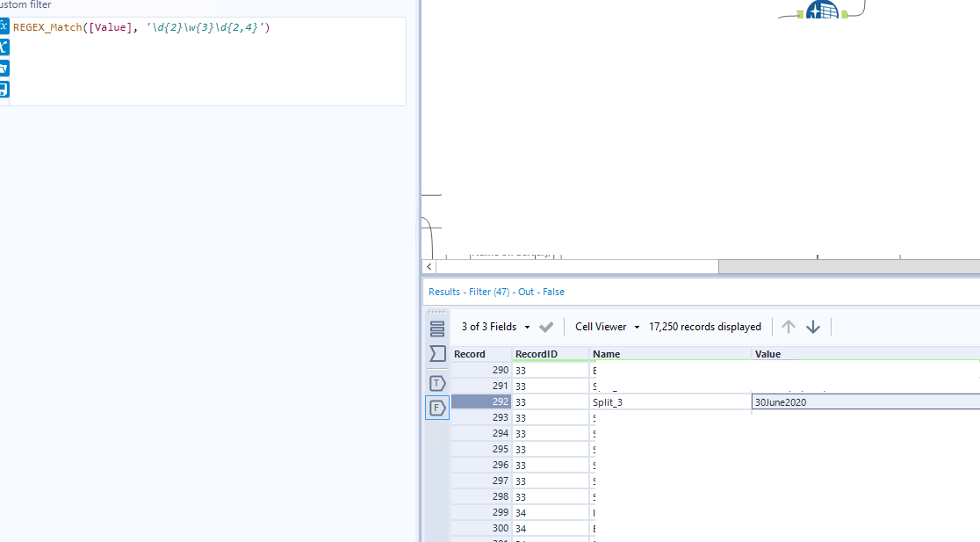
Task: Click the sigma data summary icon
Action: tap(437, 353)
